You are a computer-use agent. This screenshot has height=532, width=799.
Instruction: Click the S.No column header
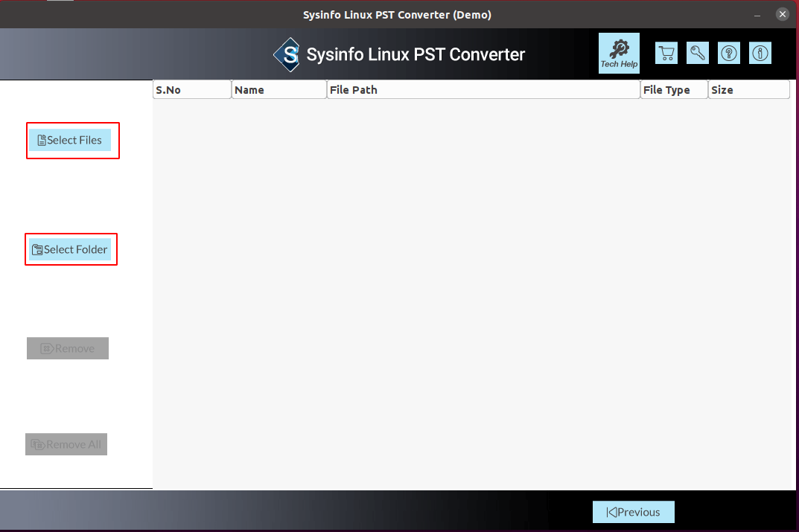(x=192, y=89)
